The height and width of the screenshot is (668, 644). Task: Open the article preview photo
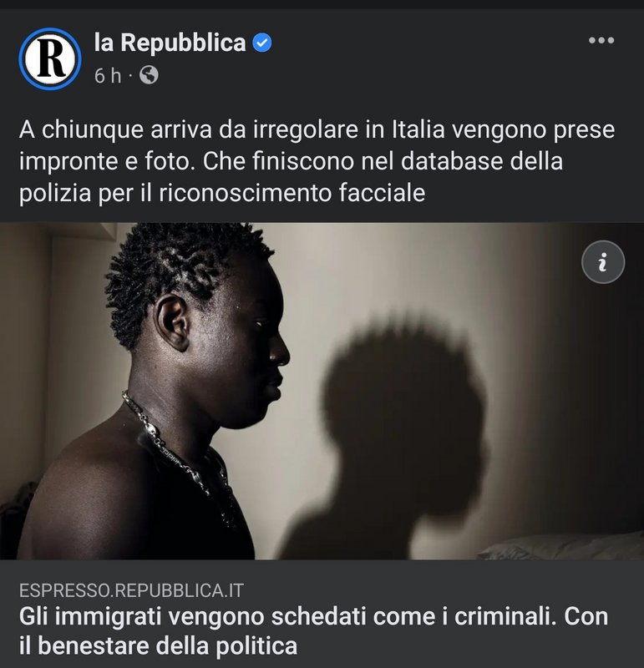[322, 391]
